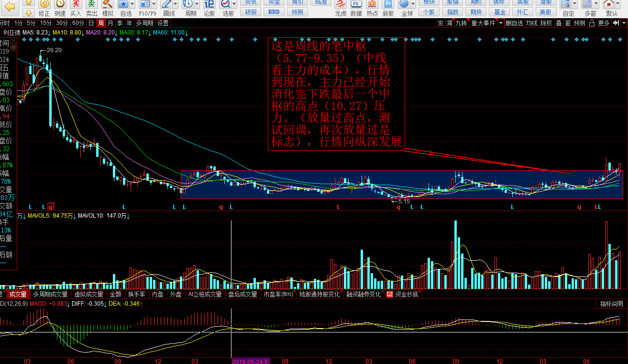
Task: Select the 换手率 turnover indicator tab
Action: coord(136,294)
